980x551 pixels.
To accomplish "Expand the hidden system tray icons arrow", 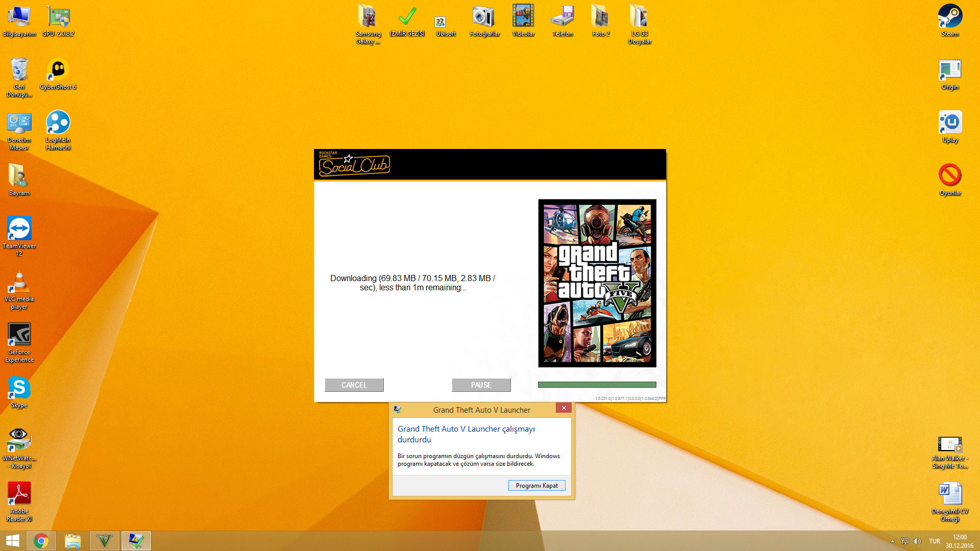I will [892, 541].
